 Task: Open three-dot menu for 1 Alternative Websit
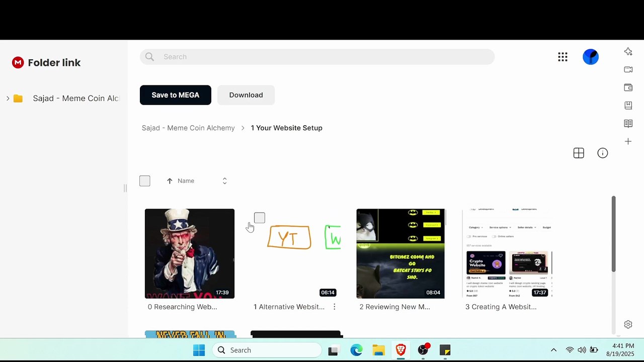[335, 307]
